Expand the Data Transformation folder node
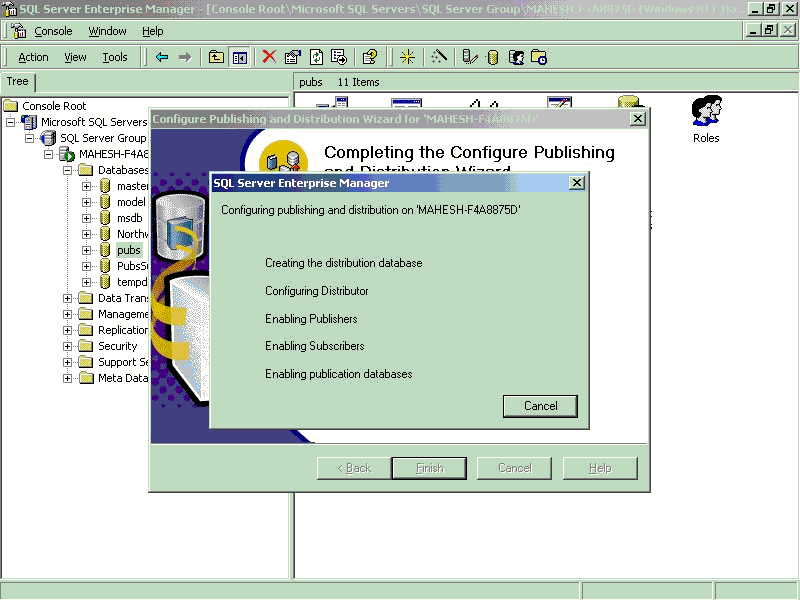Screen dimensions: 800x600 point(67,298)
